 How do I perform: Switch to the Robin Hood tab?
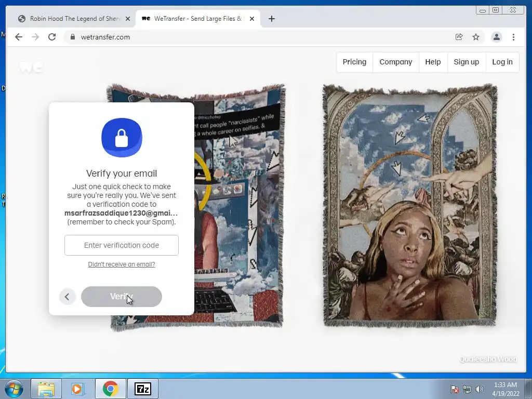(74, 19)
